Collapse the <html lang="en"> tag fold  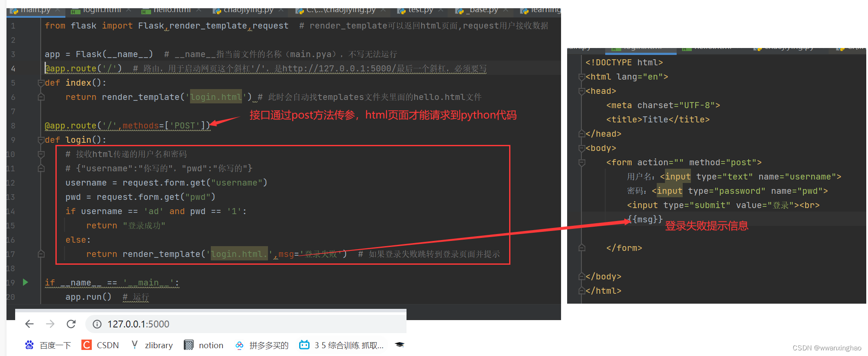pyautogui.click(x=582, y=77)
